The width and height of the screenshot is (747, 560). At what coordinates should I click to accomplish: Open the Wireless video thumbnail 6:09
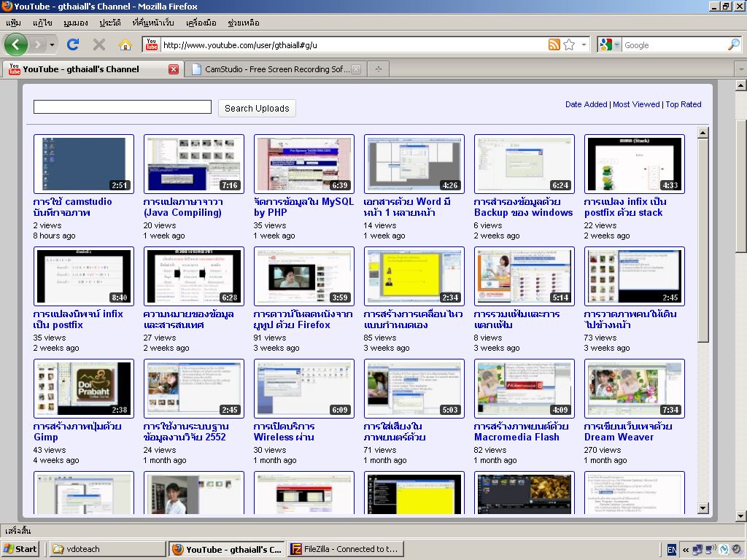tap(304, 389)
